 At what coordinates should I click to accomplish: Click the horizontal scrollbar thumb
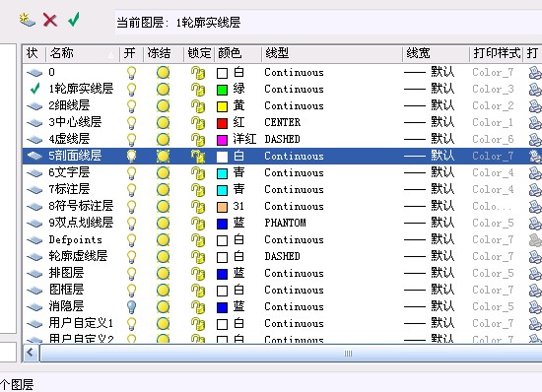tap(291, 354)
